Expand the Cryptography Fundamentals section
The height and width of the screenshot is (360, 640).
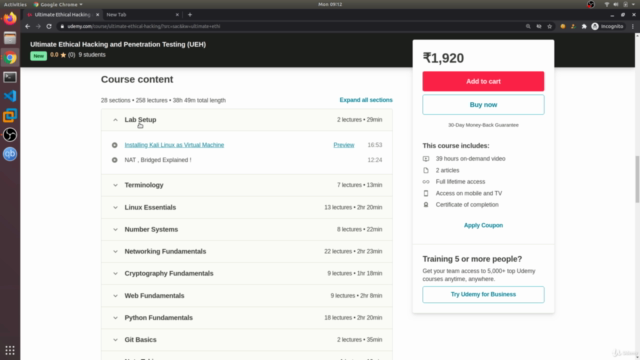click(x=247, y=273)
